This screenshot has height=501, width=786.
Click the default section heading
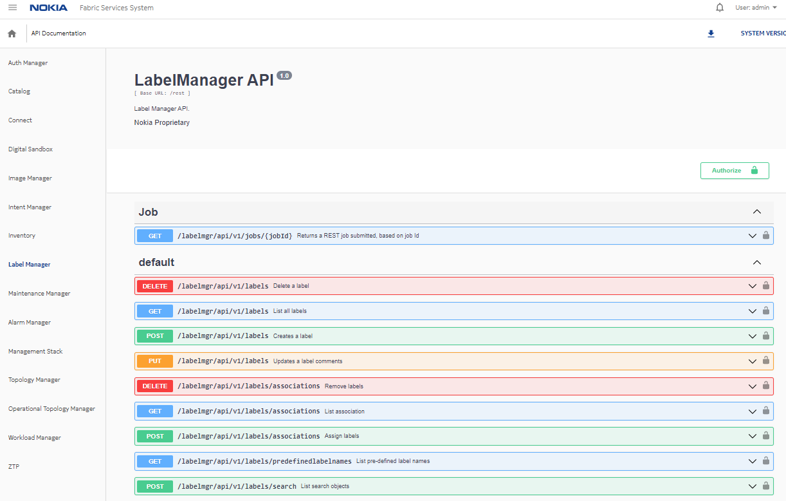156,262
